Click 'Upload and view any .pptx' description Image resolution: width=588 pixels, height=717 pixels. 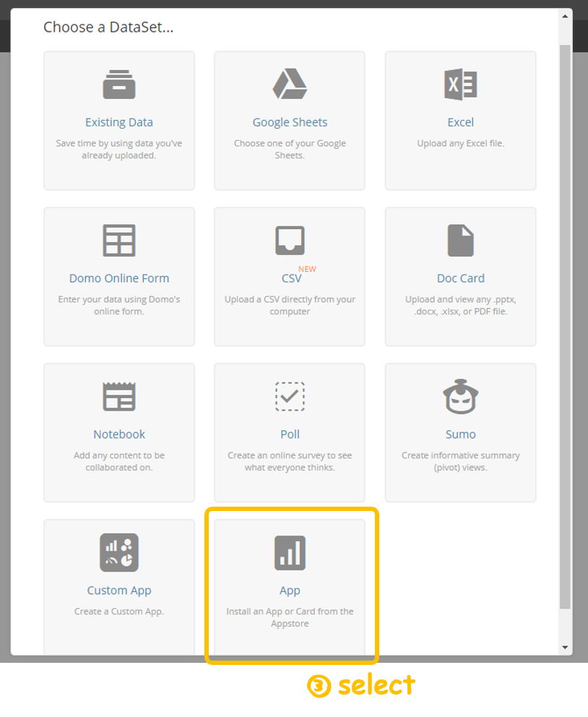coord(461,305)
